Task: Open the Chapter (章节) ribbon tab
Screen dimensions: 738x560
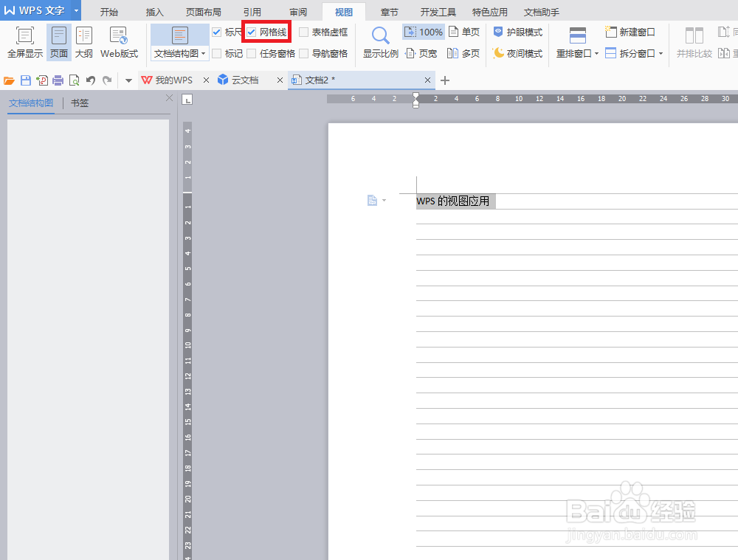Action: pyautogui.click(x=389, y=12)
